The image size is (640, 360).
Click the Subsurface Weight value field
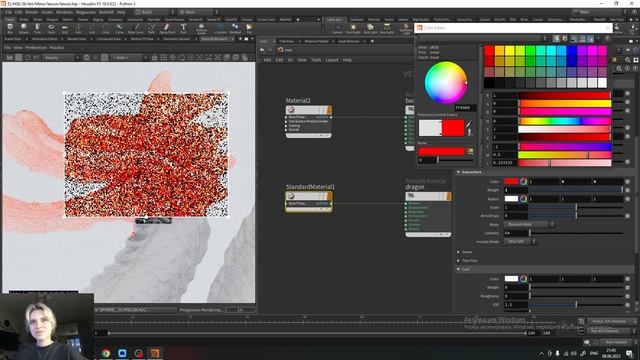click(516, 190)
